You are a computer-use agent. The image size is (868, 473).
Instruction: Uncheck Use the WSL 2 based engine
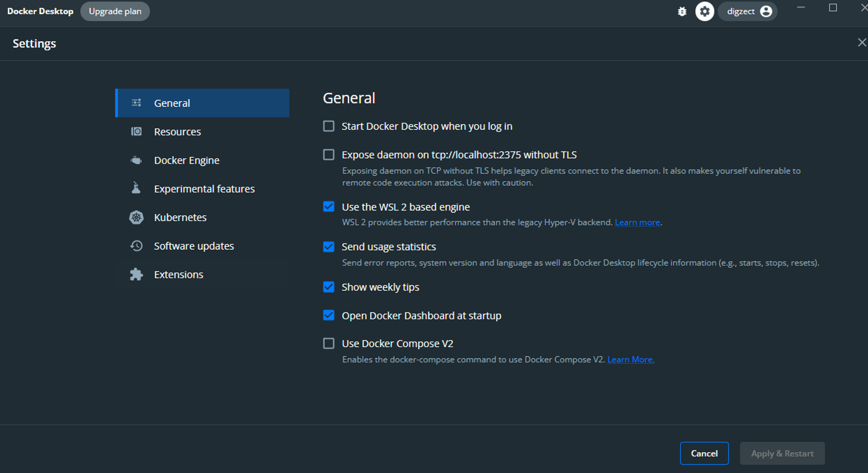[329, 207]
